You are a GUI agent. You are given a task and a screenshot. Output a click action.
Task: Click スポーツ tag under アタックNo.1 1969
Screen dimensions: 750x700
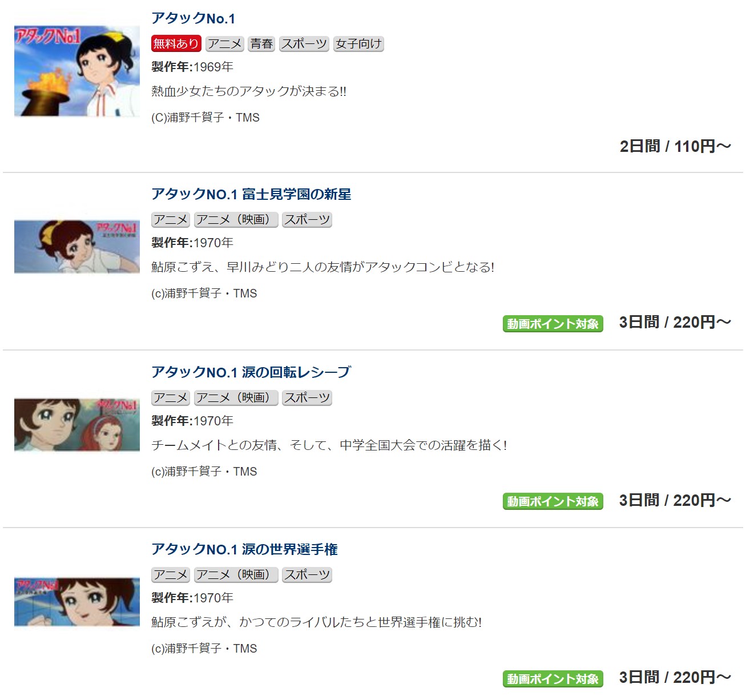(x=304, y=44)
